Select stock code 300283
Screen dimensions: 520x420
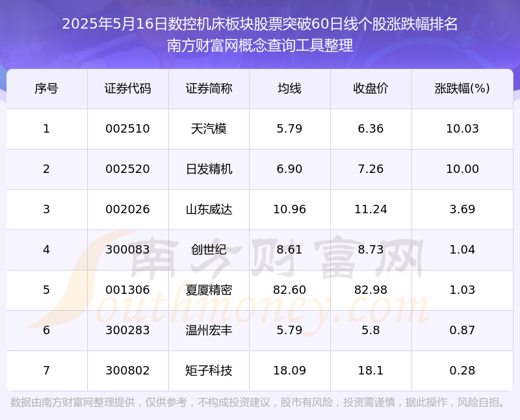(127, 330)
